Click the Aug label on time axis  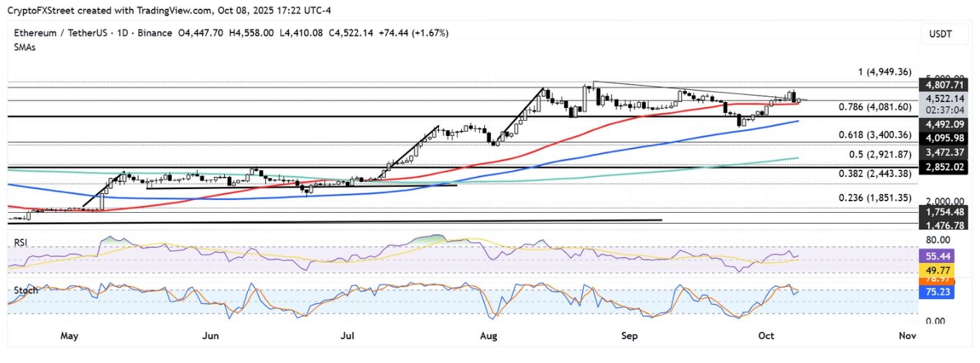click(489, 336)
